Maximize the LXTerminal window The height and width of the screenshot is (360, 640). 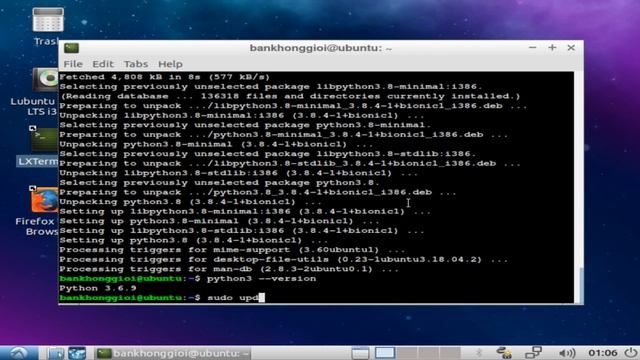(x=552, y=48)
